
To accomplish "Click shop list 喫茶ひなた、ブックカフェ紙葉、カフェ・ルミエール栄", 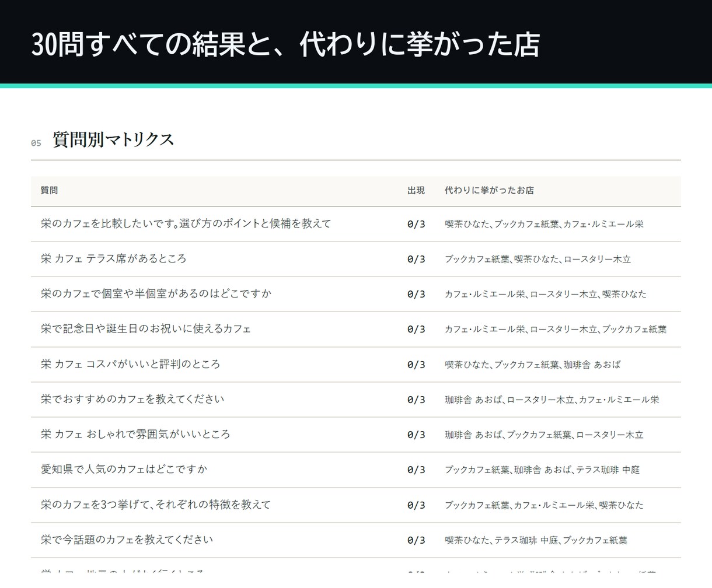I will (544, 224).
